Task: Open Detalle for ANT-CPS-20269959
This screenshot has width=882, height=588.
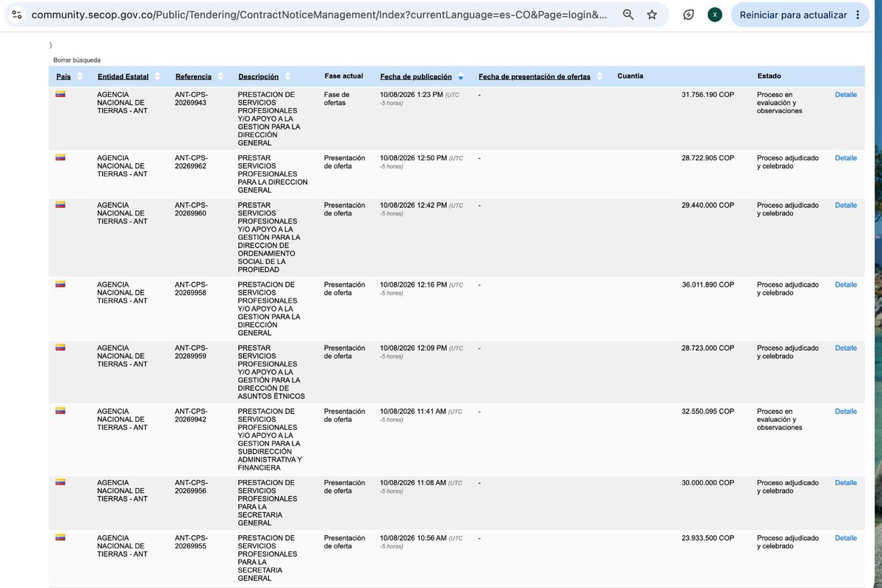Action: pyautogui.click(x=846, y=348)
